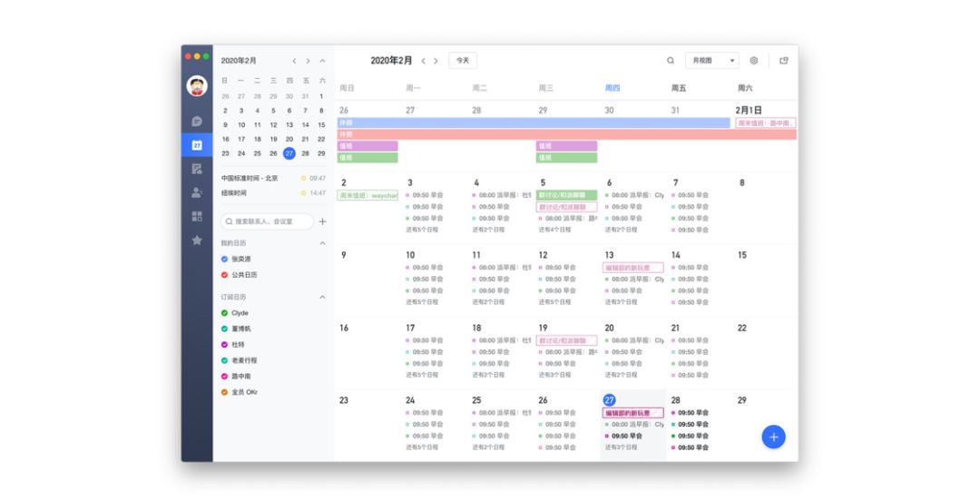
Task: Go to previous month in mini calendar
Action: 294,62
